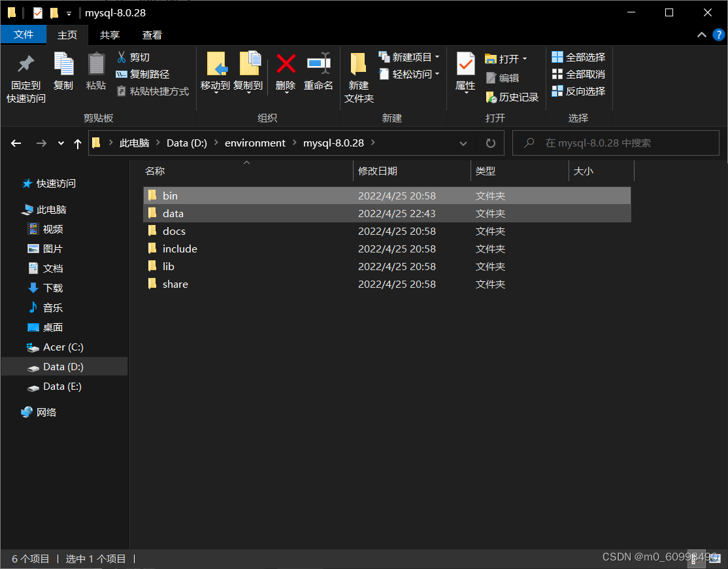Focus the search box for mysql-8.0.28
Viewport: 728px width, 569px height.
point(616,143)
